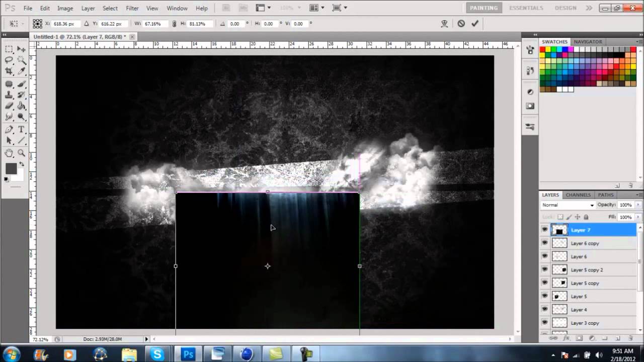644x362 pixels.
Task: Select the Brush tool
Action: coord(22,84)
